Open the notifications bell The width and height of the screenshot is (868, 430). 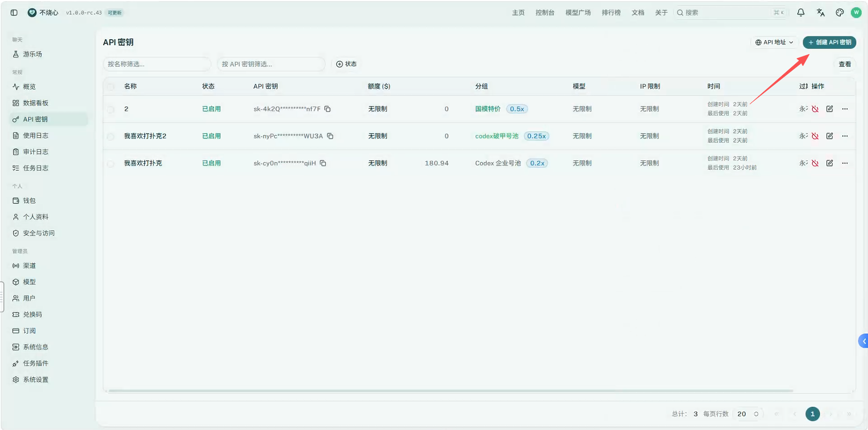click(801, 13)
